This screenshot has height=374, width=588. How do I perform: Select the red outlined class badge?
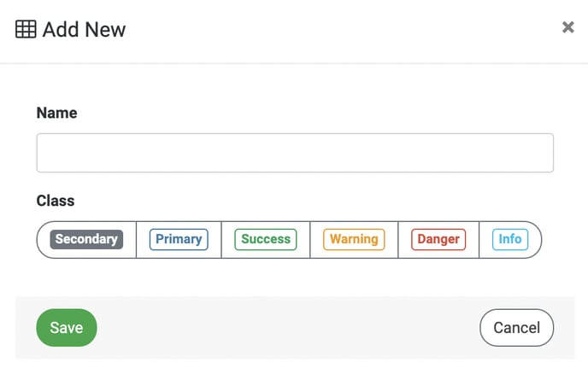click(438, 239)
